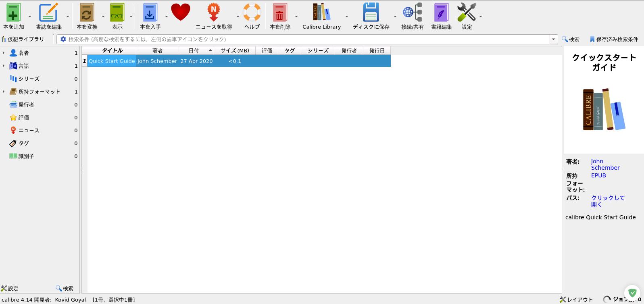644x304 pixels.
Task: Open dropdown arrow next to ニュースを取得
Action: point(238,17)
